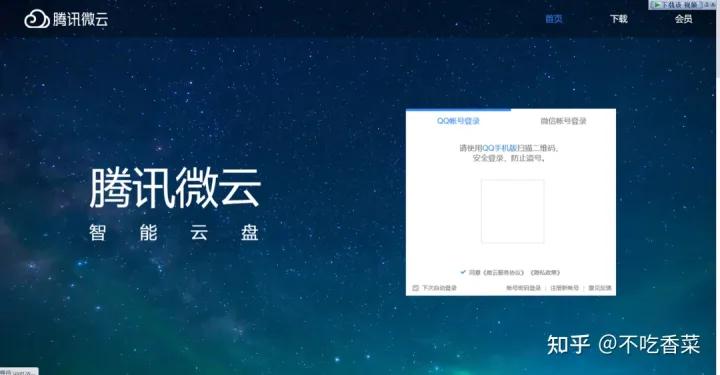720x375 pixels.
Task: Click the QQ手机版 blue link text
Action: (500, 148)
